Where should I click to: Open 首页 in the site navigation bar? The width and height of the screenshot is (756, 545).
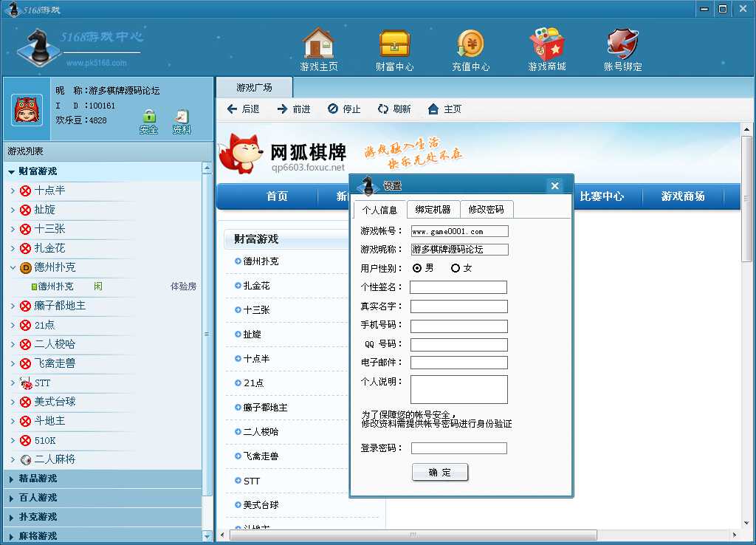(277, 196)
